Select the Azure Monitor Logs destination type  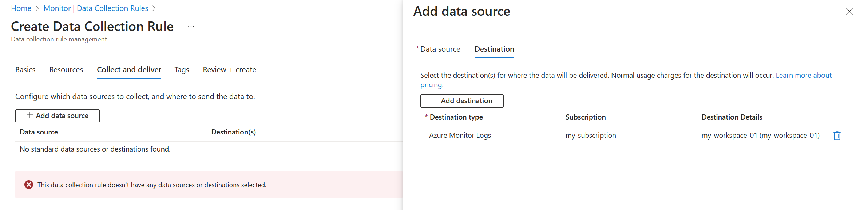point(460,136)
